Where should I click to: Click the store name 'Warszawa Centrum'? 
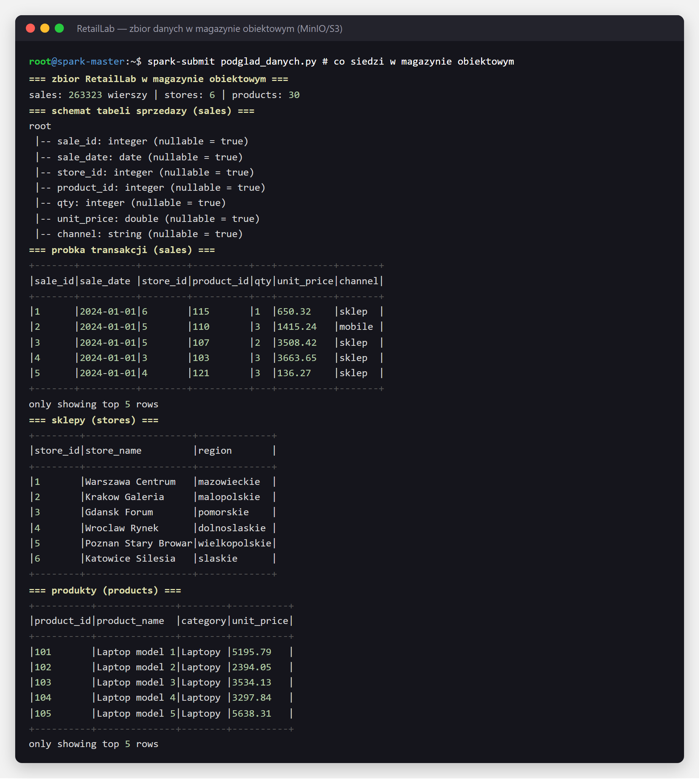(130, 482)
